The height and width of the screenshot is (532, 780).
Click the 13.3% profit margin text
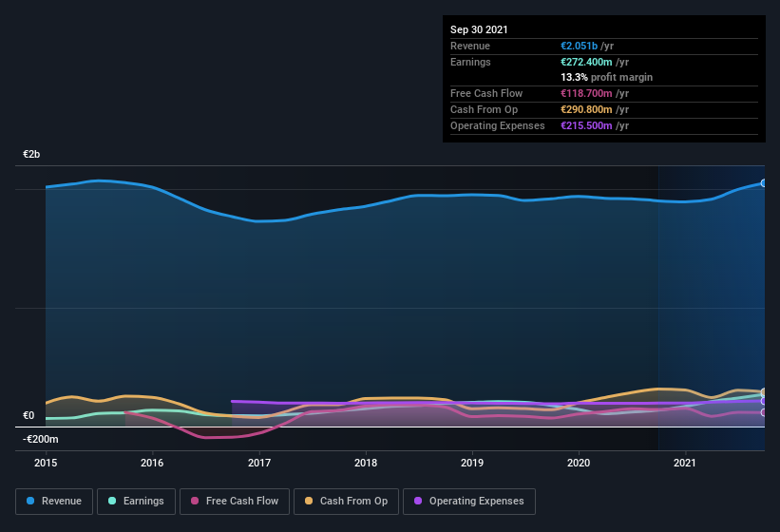click(x=606, y=78)
